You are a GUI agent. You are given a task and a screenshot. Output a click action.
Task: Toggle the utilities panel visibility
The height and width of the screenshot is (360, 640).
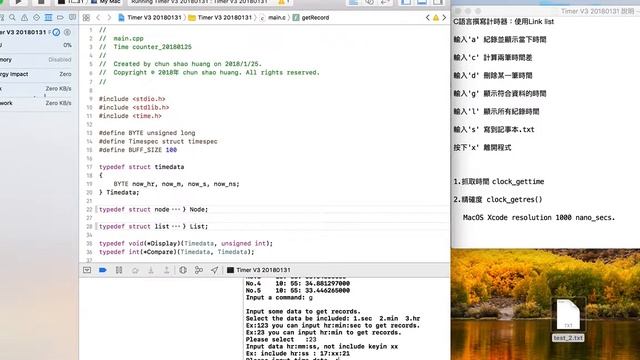438,2
